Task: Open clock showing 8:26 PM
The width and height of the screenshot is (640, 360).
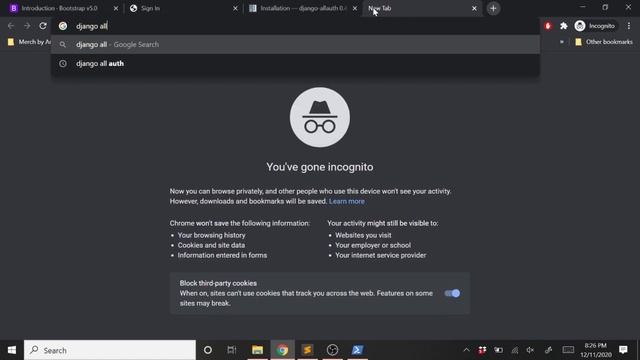Action: tap(596, 350)
